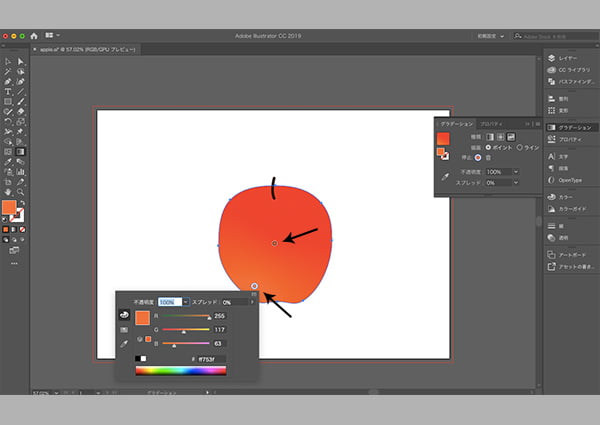
Task: Expand 不透明度 dropdown in gradient panel
Action: 516,172
